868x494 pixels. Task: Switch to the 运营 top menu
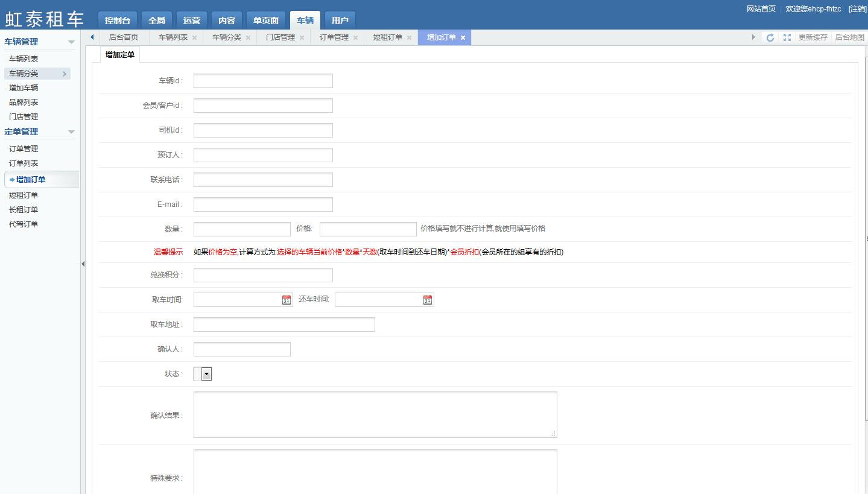pyautogui.click(x=192, y=21)
